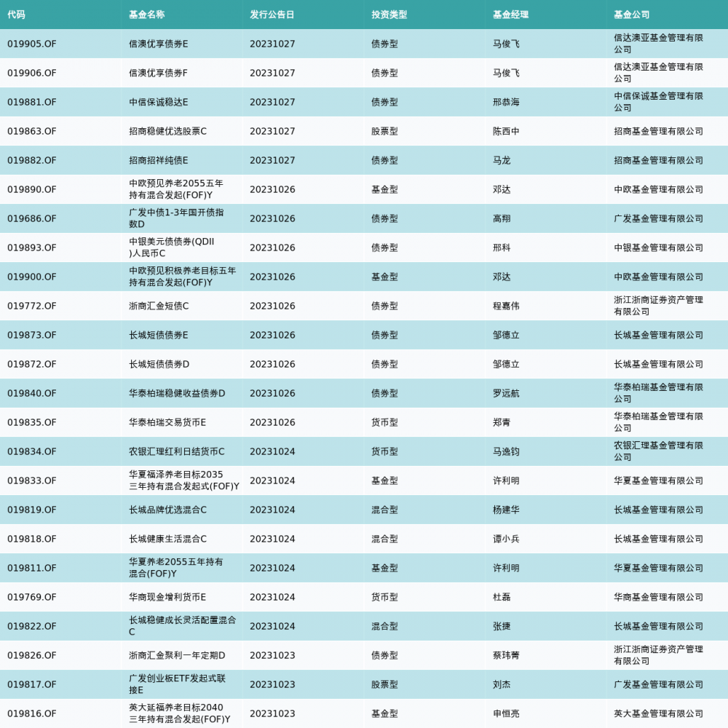Image resolution: width=728 pixels, height=728 pixels.
Task: Click the 代码 column header
Action: coord(16,15)
